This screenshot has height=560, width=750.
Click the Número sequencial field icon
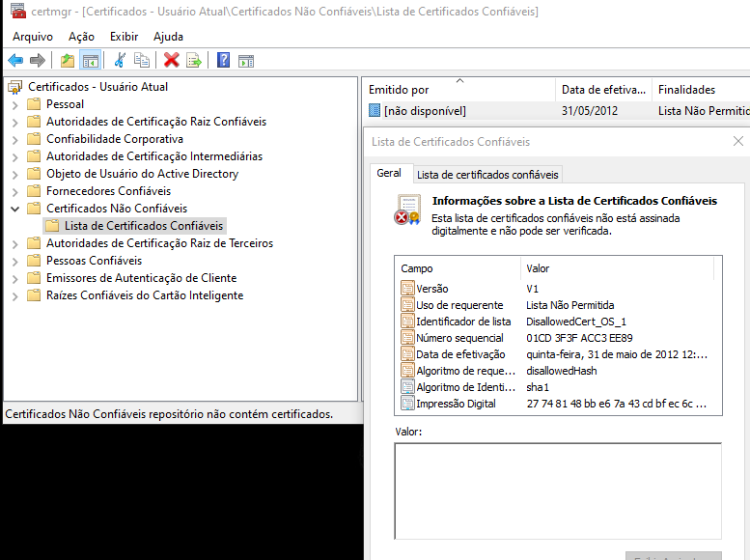tap(407, 337)
